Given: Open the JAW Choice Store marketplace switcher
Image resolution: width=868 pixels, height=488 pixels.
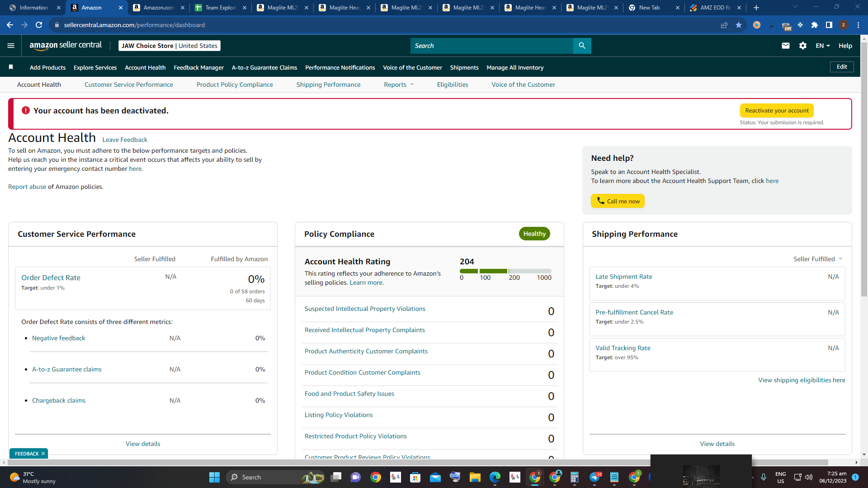Looking at the screenshot, I should pos(170,46).
